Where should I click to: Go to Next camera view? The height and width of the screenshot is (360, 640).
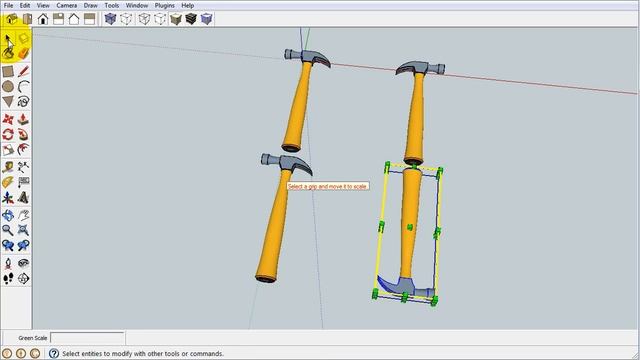[23, 245]
